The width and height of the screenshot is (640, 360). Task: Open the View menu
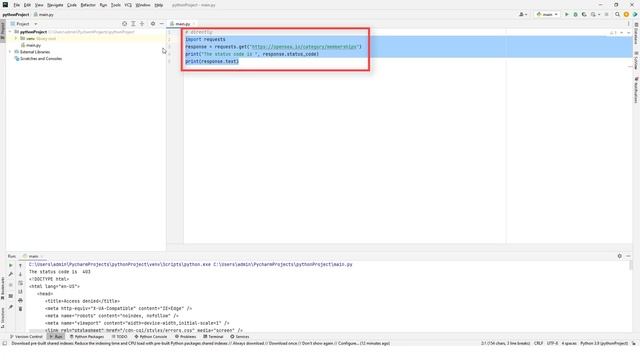point(39,5)
